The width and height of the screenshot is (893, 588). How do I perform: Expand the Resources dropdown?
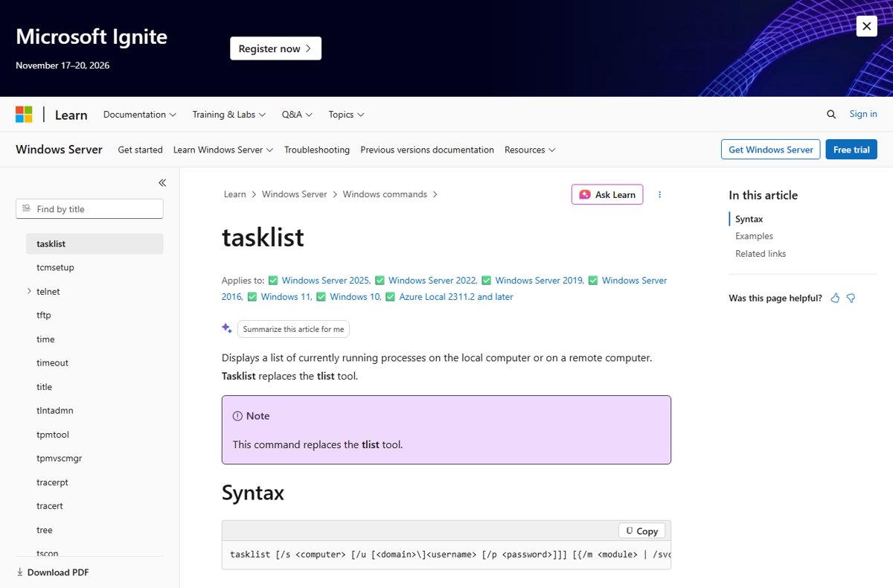(530, 150)
